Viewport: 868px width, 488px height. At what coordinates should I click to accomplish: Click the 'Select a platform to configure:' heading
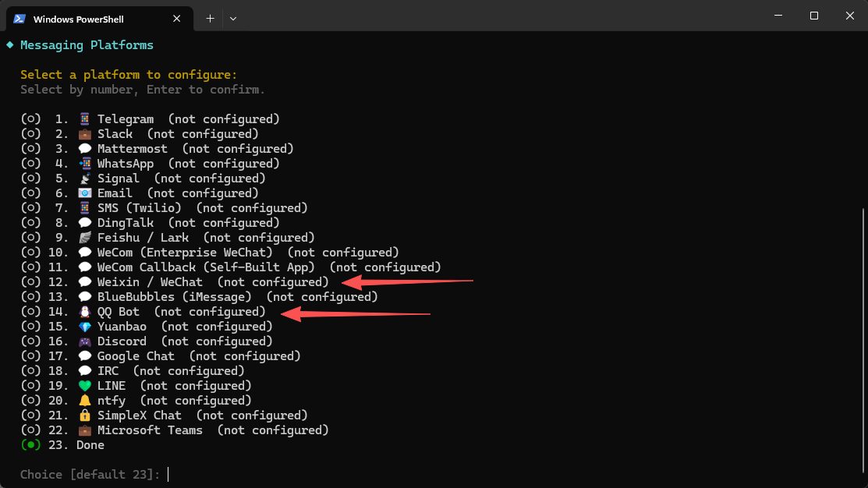(x=129, y=75)
